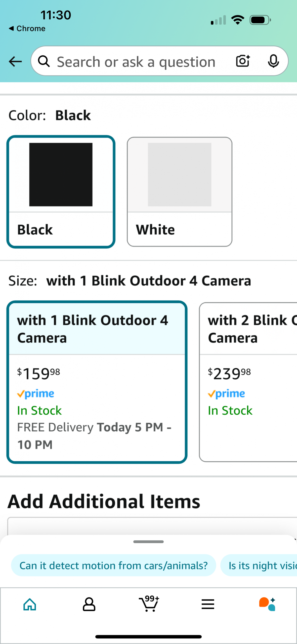Tap the magnifying glass search icon
297x644 pixels.
pos(44,61)
